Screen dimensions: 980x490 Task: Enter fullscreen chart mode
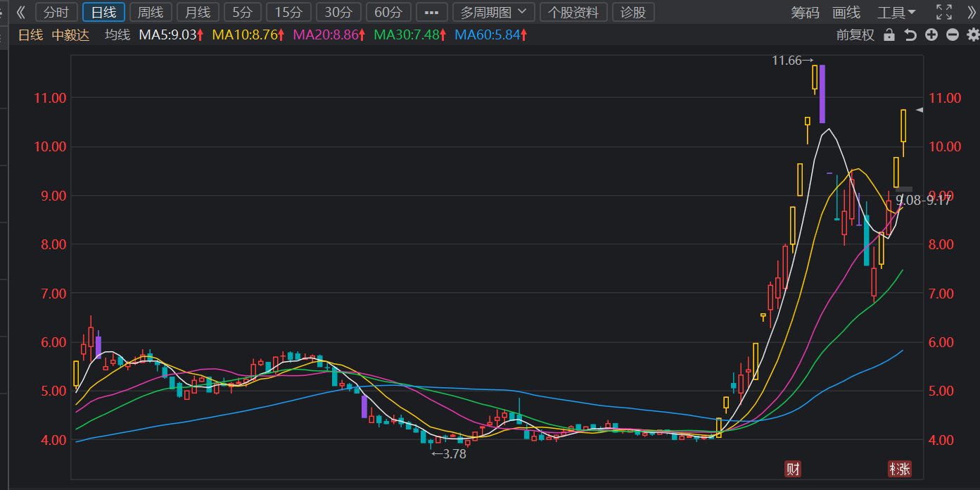944,12
